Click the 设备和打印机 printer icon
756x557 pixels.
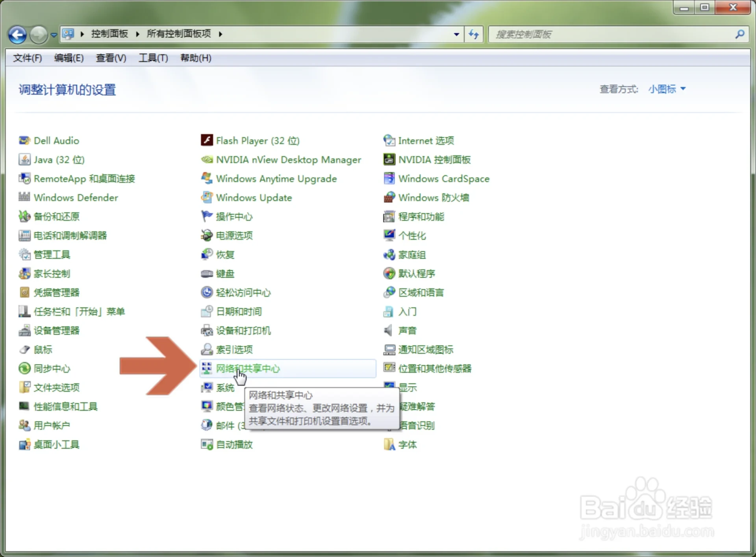point(207,330)
